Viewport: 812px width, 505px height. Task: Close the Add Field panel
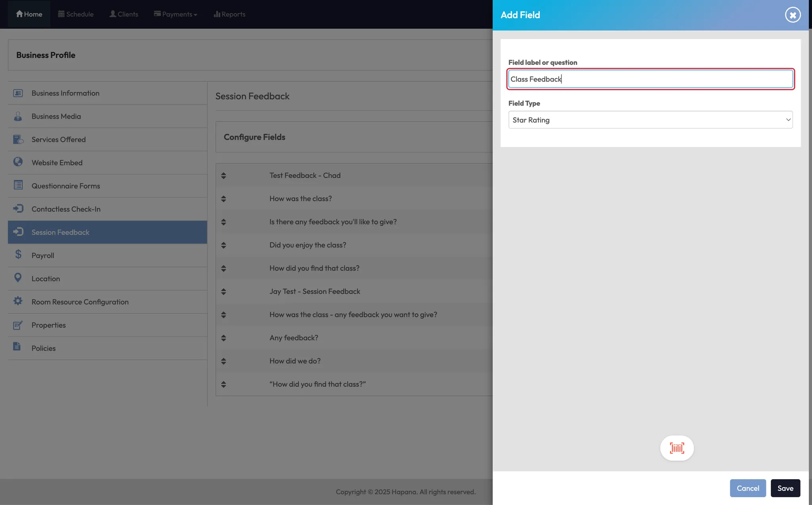[x=792, y=15]
